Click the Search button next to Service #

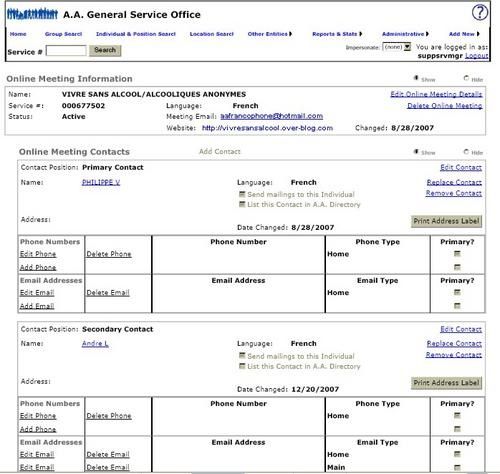(105, 50)
